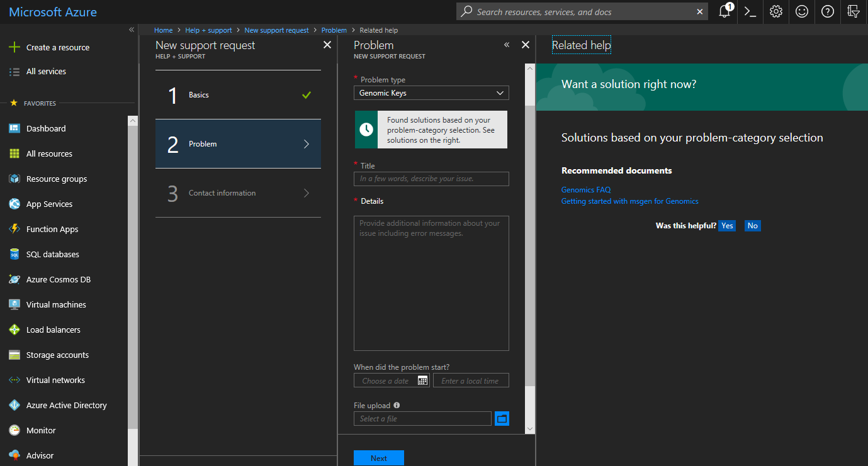Viewport: 868px width, 466px height.
Task: Open portal settings gear
Action: [x=776, y=12]
